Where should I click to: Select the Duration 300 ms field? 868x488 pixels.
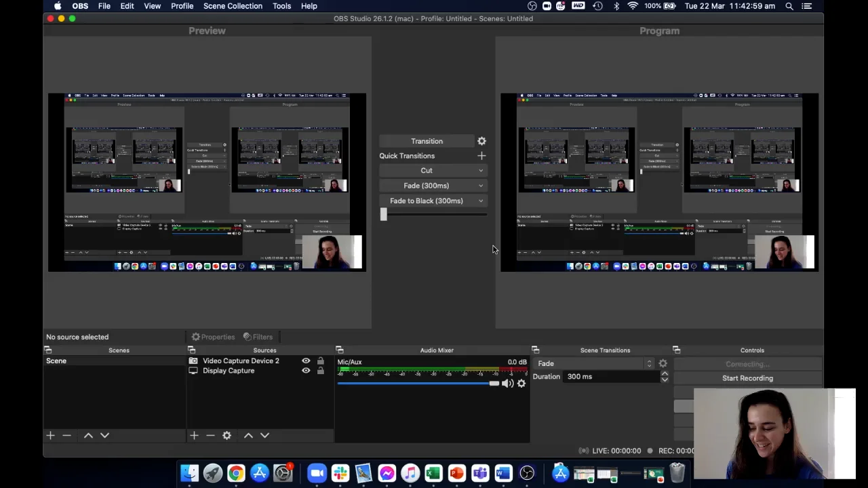(612, 377)
